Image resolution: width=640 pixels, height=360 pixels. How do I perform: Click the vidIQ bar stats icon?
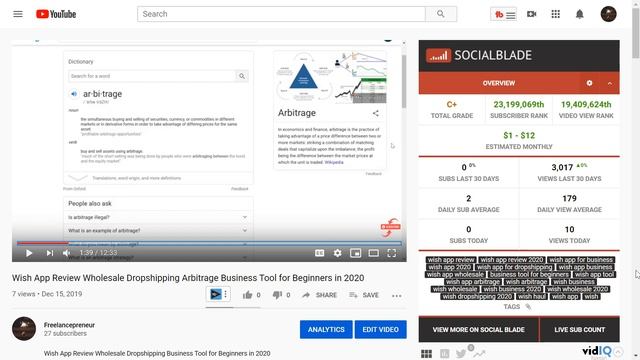point(444,353)
